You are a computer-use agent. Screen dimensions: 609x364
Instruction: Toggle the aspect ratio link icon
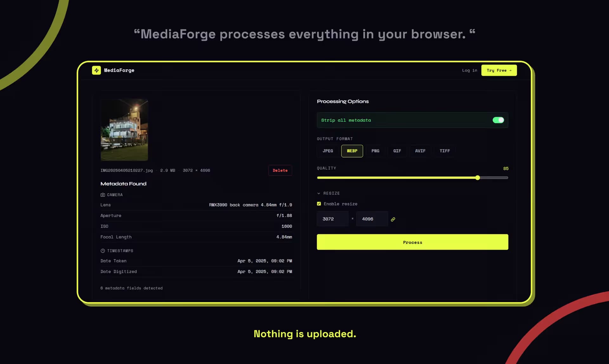(393, 219)
